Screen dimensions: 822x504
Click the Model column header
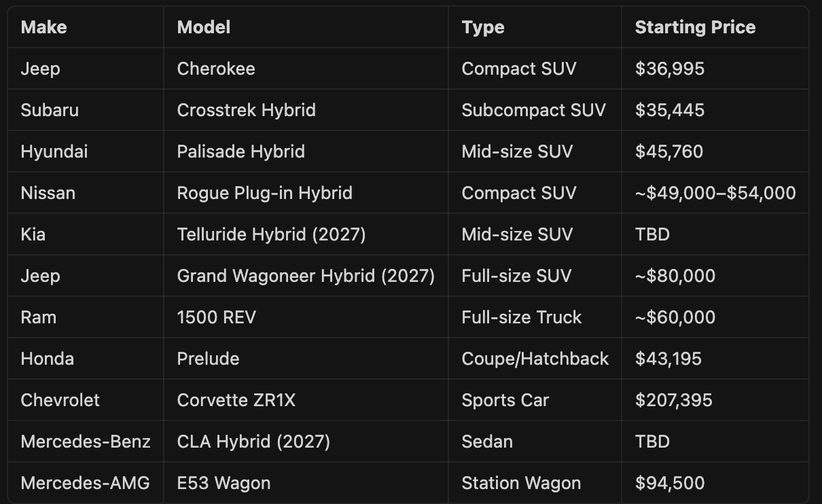pos(204,27)
